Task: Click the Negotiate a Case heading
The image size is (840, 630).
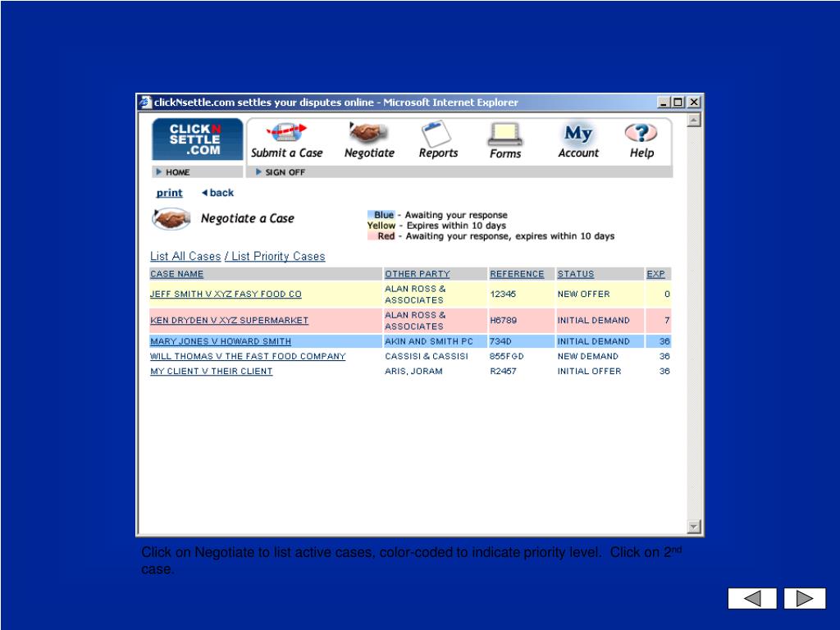Action: [x=248, y=218]
